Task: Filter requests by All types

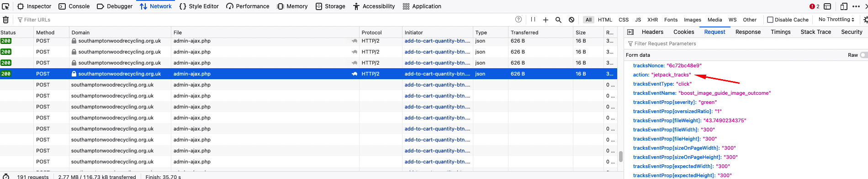Action: [588, 20]
